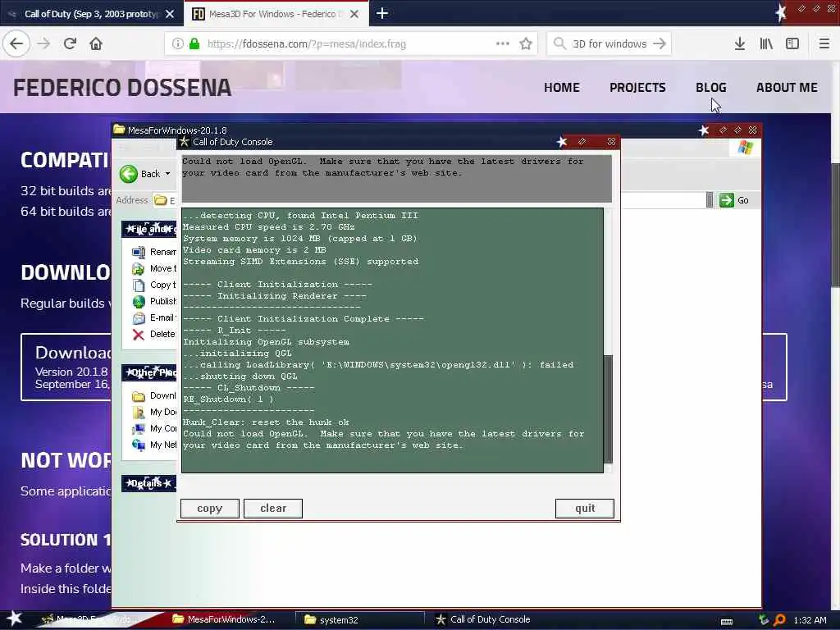Viewport: 840px width, 630px height.
Task: Click console log scrollbar thumb
Action: click(608, 409)
